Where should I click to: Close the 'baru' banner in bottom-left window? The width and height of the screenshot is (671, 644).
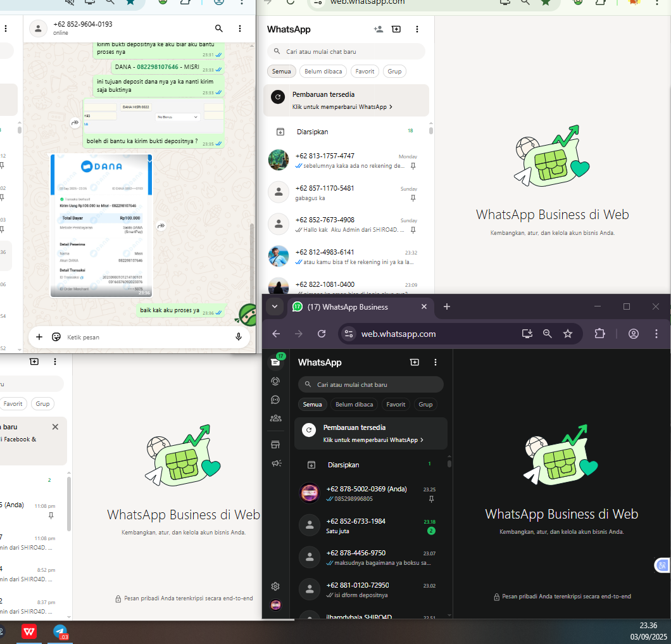55,426
